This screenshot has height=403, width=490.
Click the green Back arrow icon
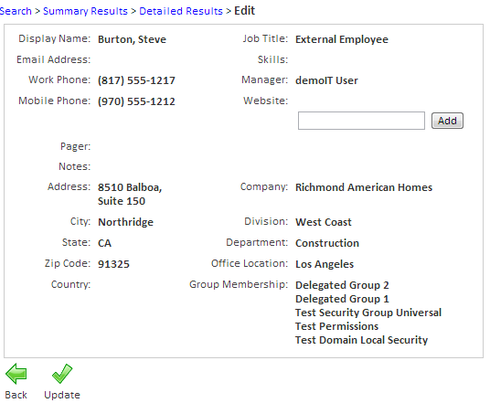pyautogui.click(x=16, y=374)
